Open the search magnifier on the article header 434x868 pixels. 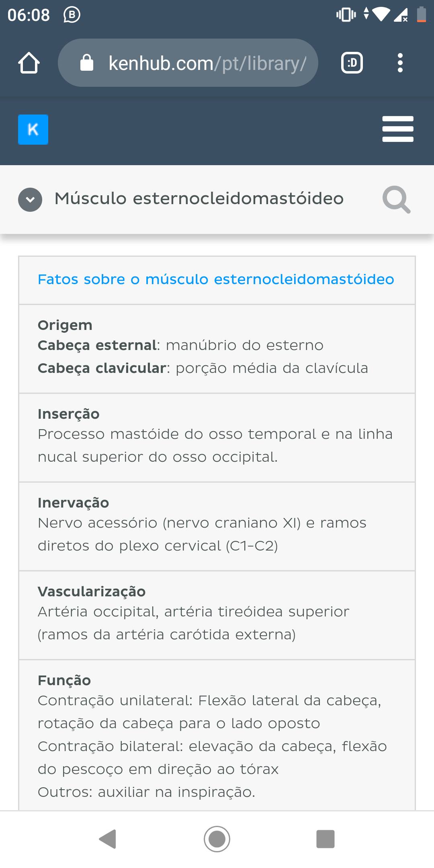click(396, 199)
